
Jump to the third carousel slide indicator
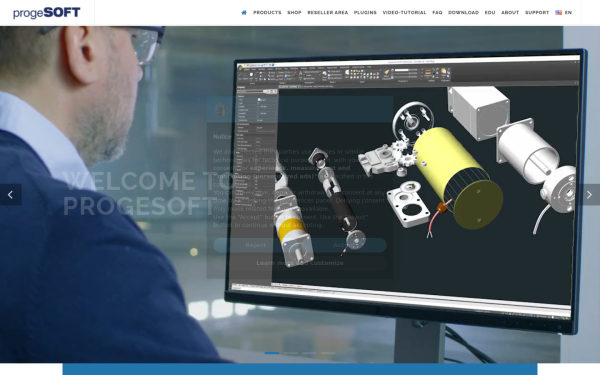tap(309, 353)
